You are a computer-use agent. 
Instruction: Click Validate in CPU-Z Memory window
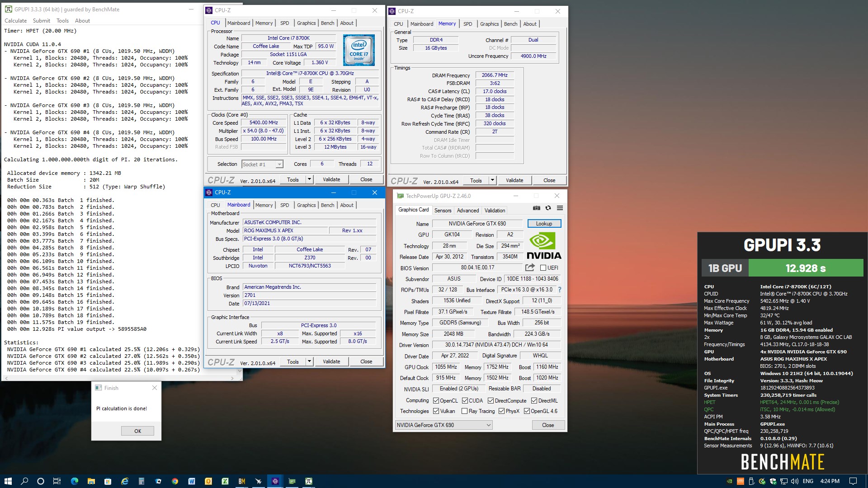point(514,180)
